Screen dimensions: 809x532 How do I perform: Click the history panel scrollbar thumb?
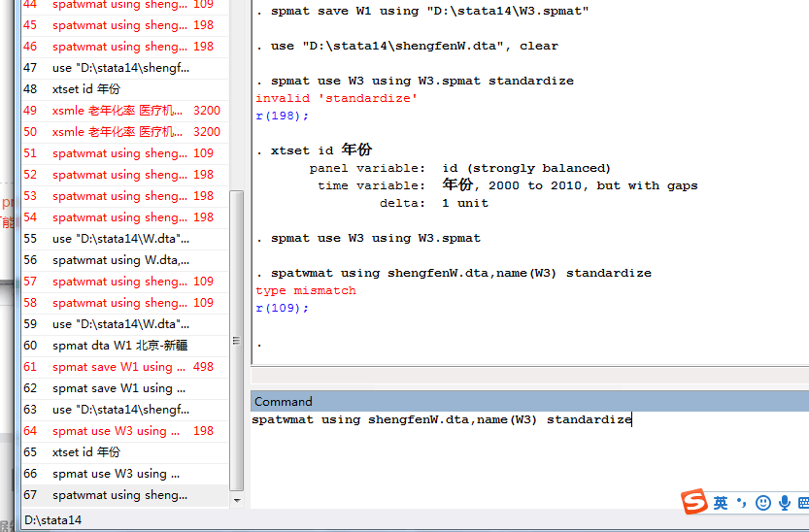click(x=236, y=340)
